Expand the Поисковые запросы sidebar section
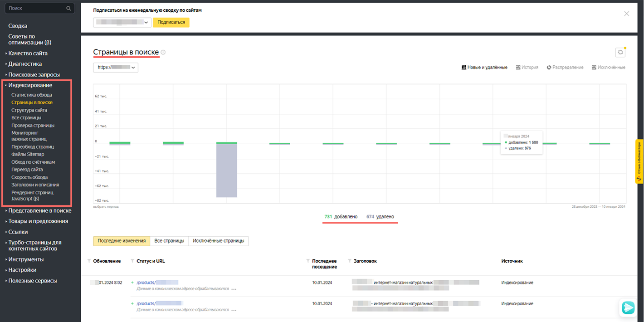Screen dimensions: 644x322 pyautogui.click(x=34, y=75)
